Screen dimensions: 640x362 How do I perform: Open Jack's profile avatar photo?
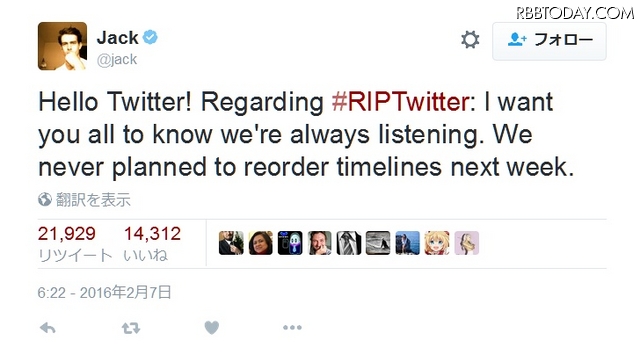pyautogui.click(x=62, y=46)
